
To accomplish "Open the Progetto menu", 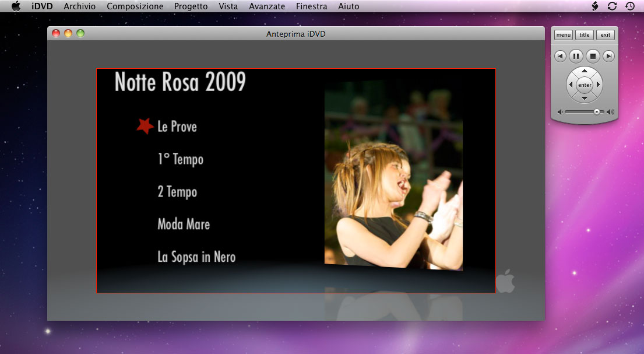I will (x=191, y=6).
